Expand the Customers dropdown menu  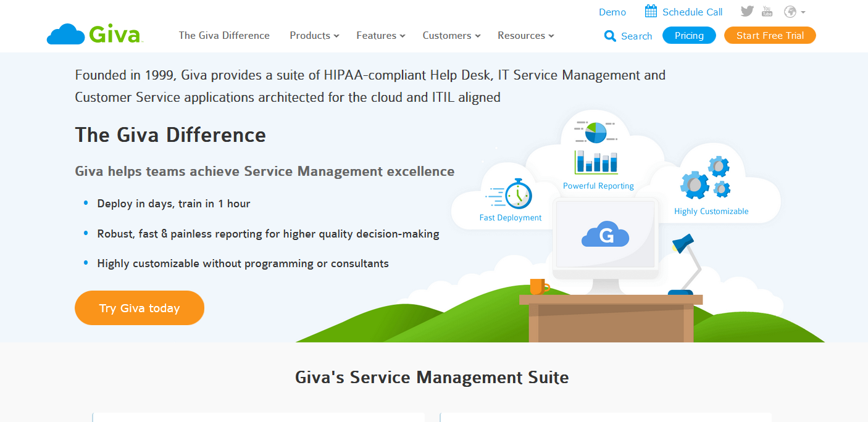(x=451, y=36)
